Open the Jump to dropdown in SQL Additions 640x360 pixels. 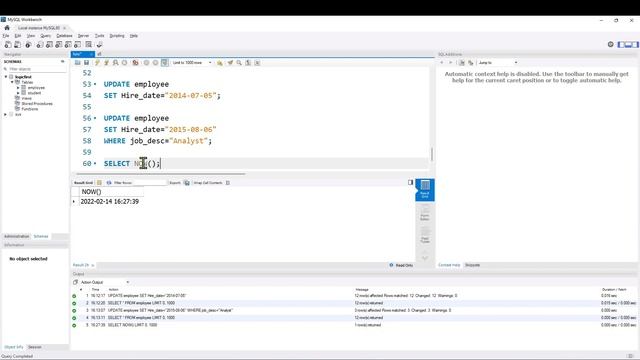[497, 62]
